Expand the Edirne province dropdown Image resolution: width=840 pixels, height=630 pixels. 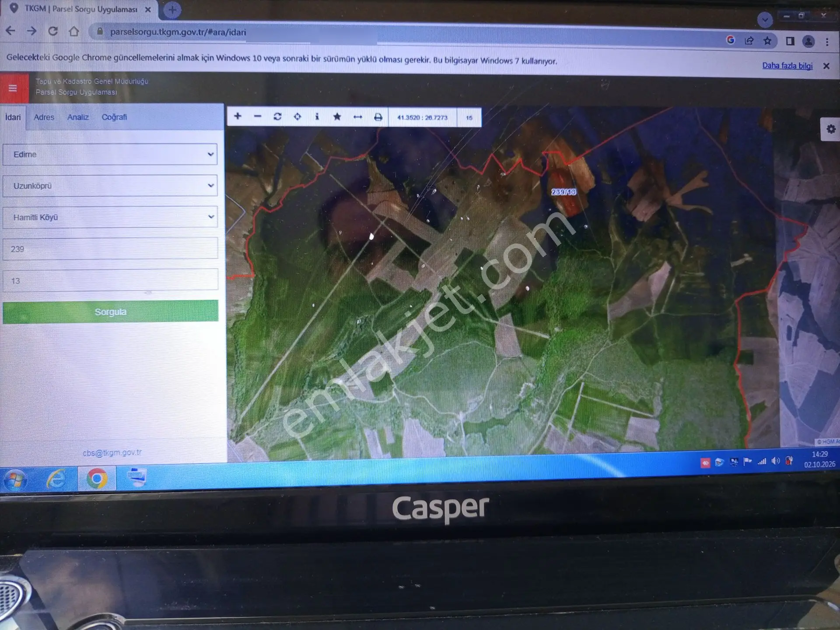[x=110, y=154]
